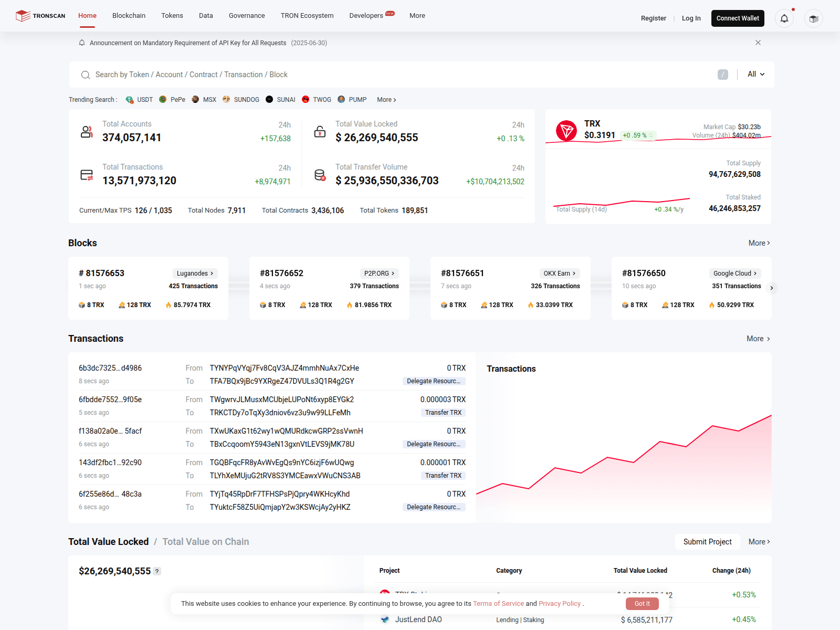Open the Blockchain menu

(129, 16)
